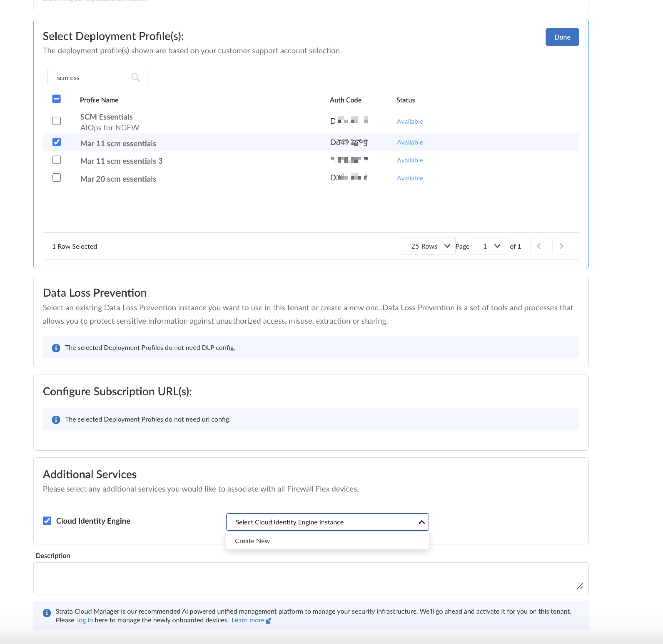Click the search magnifier icon

tap(135, 77)
